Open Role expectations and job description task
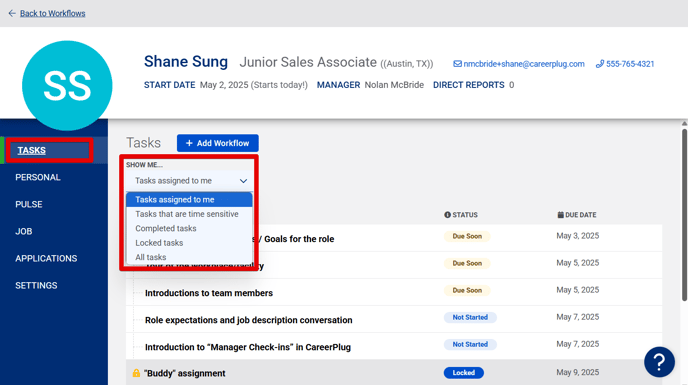The width and height of the screenshot is (688, 385). pos(248,320)
